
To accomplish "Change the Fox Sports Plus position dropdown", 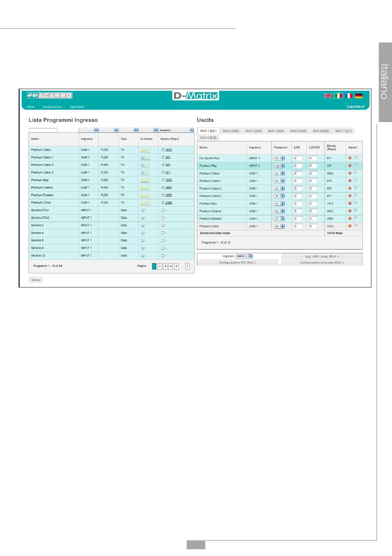I will [x=280, y=158].
